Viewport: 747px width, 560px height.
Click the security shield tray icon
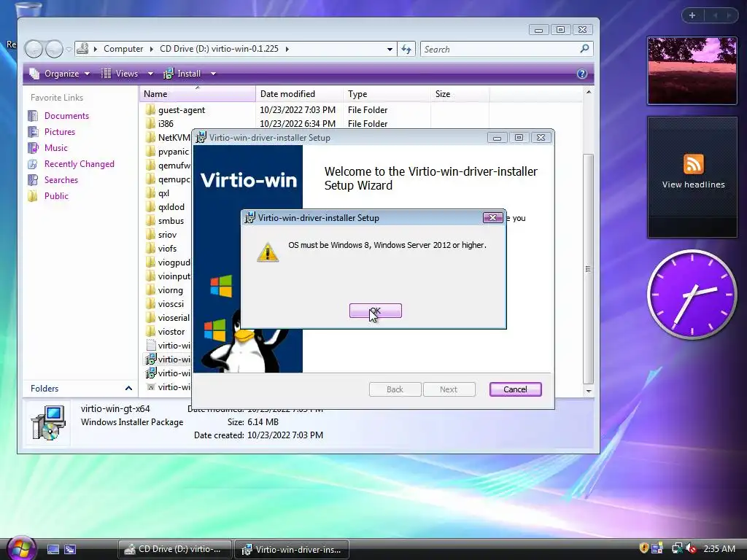click(x=643, y=548)
